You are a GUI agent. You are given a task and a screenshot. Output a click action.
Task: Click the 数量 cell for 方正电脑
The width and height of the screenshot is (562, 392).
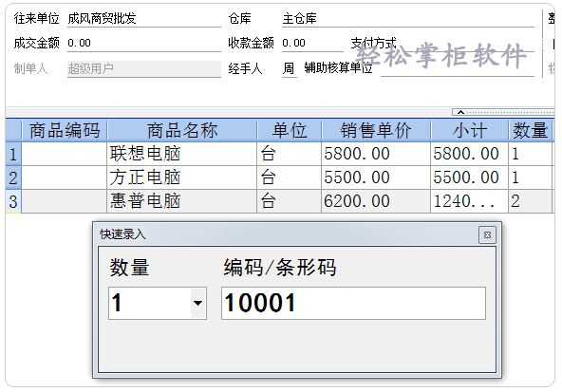pyautogui.click(x=530, y=177)
